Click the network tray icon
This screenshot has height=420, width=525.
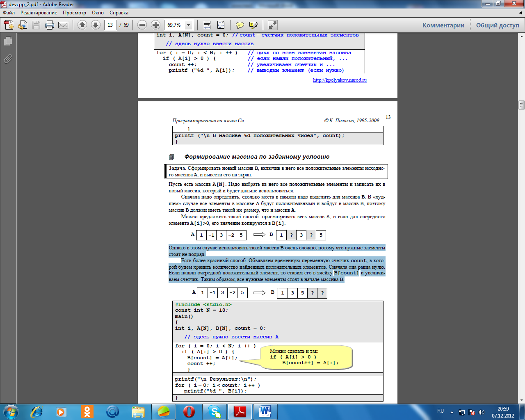tap(461, 412)
